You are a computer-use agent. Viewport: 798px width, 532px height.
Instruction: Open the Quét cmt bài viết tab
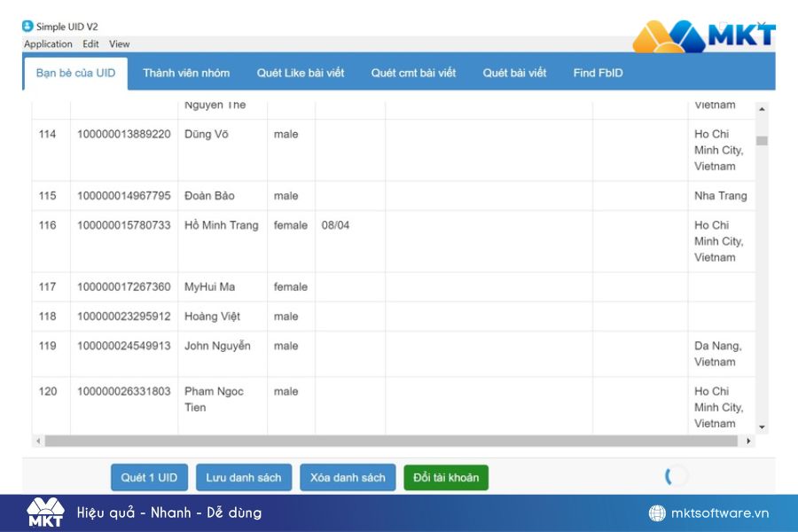[x=413, y=74]
